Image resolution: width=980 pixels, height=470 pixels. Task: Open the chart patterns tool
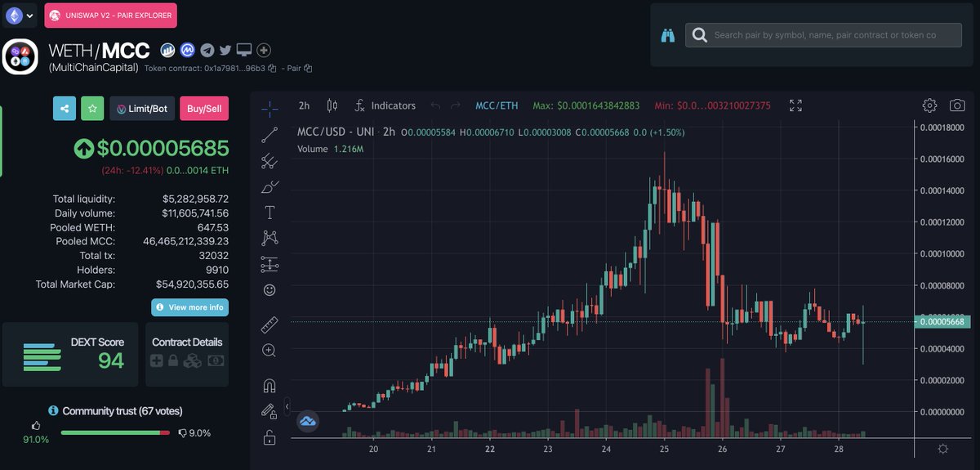269,238
